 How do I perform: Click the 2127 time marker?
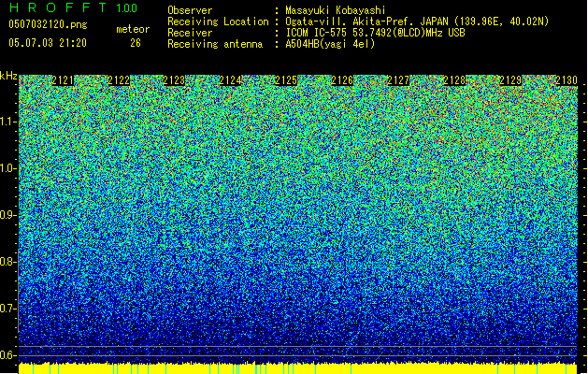398,80
